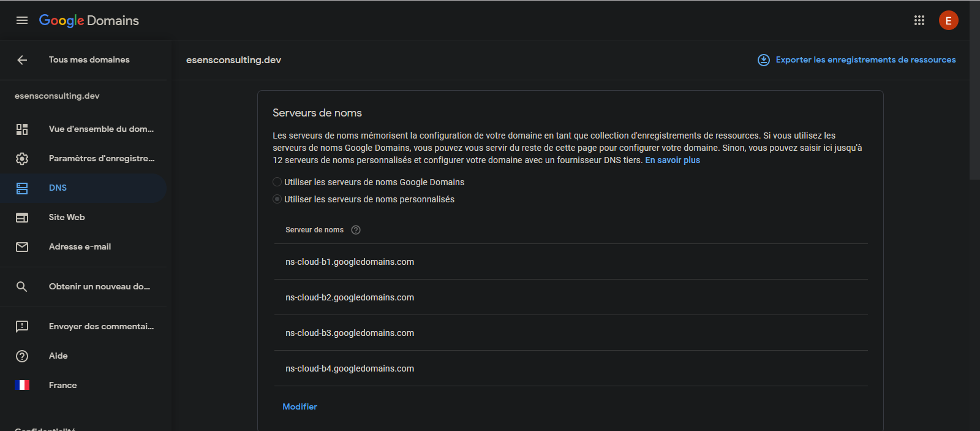
Task: Select Utiliser les serveurs de noms Google Domains
Action: pos(277,182)
